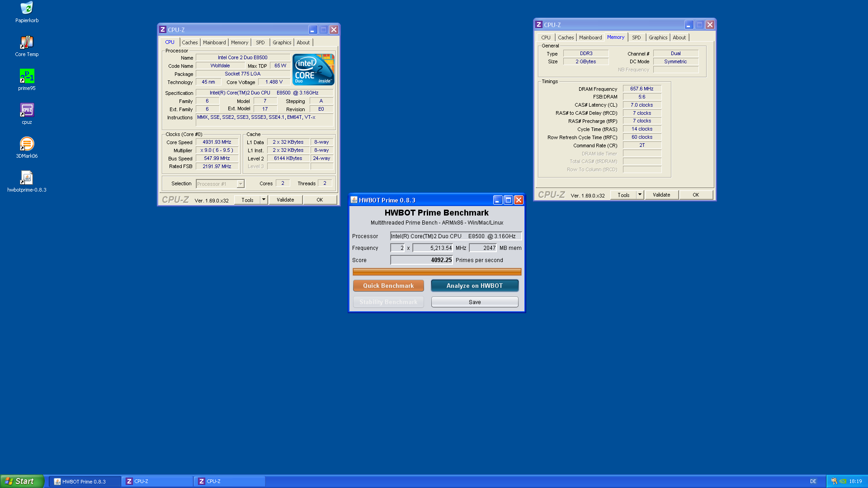
Task: Click the Wolfdale code name value
Action: click(x=220, y=66)
